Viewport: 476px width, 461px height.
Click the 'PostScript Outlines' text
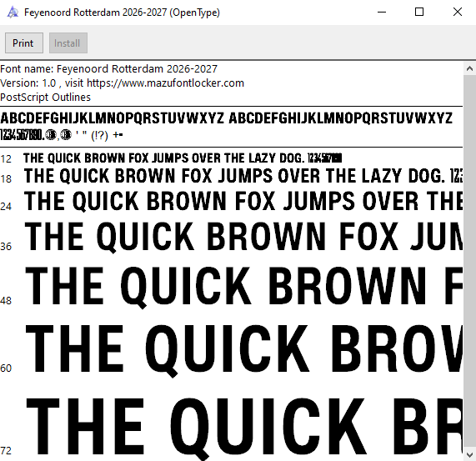click(45, 97)
